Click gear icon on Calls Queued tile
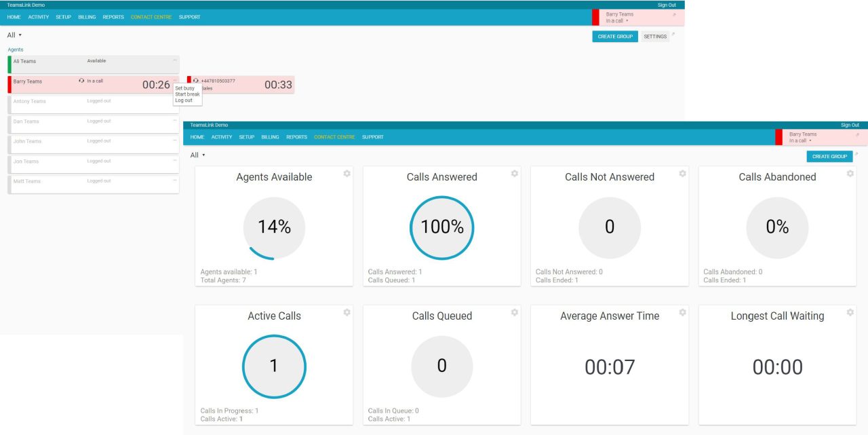868x435 pixels. (514, 312)
